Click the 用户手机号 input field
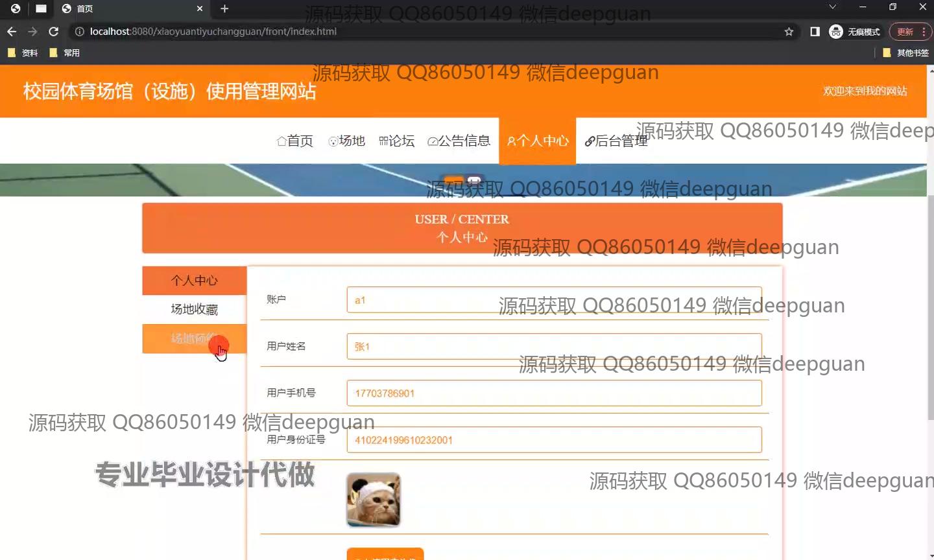Screen dimensions: 934x560 [554, 393]
